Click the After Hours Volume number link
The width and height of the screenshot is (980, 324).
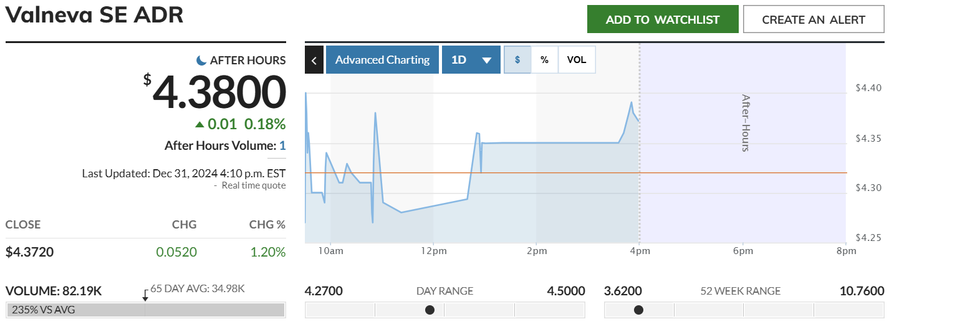(282, 145)
